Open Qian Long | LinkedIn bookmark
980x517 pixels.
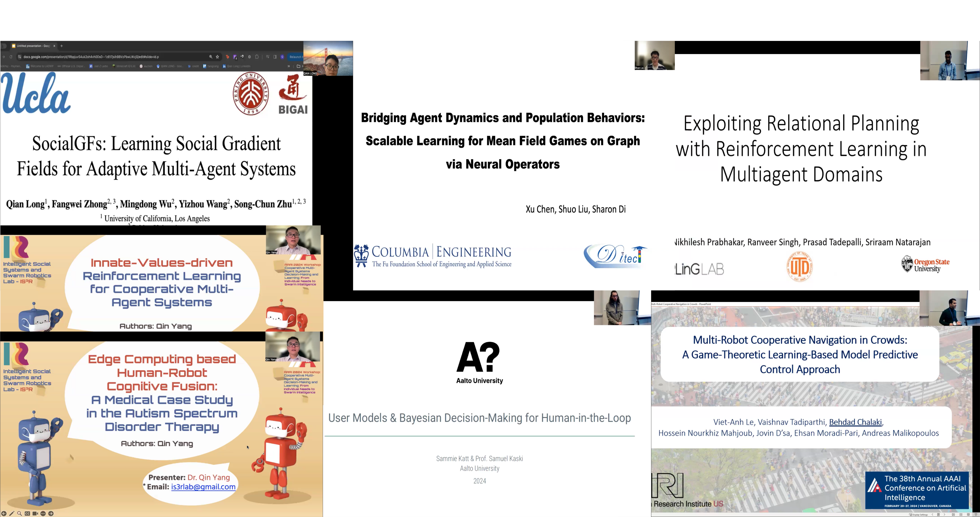tap(237, 66)
